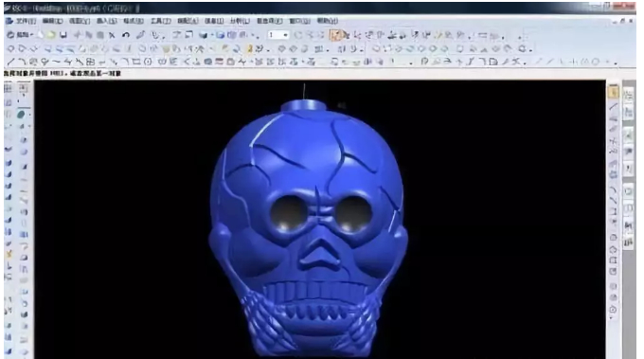Open the 工具(T) menu

pos(161,21)
